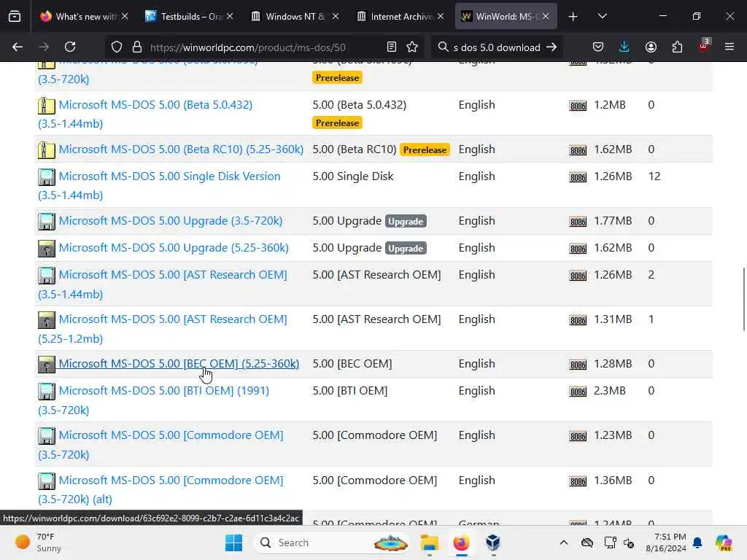Open clock and date 7:51 PM
The width and height of the screenshot is (747, 560).
point(666,542)
